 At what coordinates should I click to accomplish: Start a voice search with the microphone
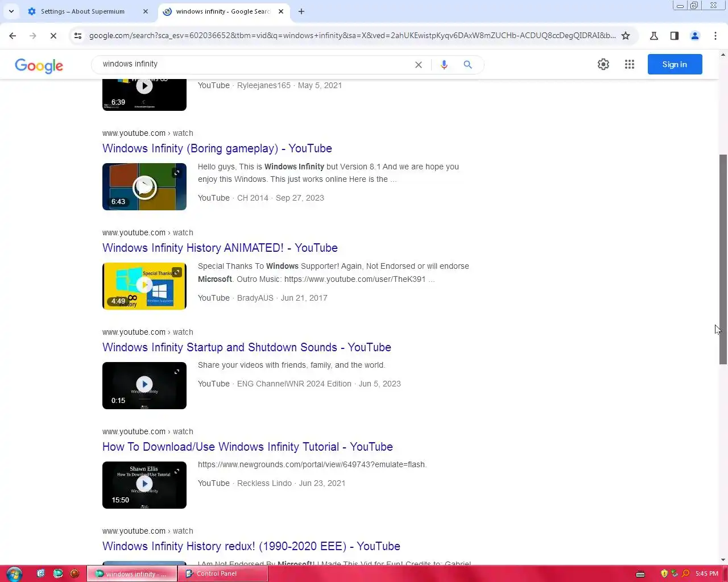pyautogui.click(x=444, y=65)
